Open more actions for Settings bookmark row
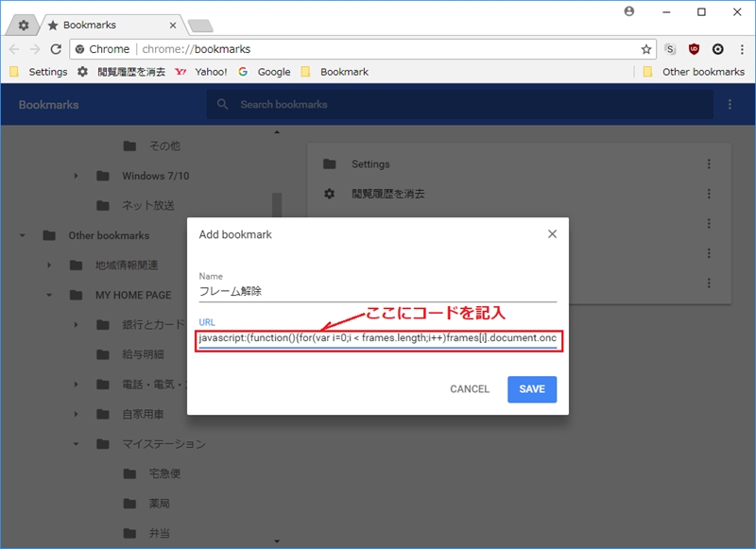Screen dimensions: 756x549 point(709,163)
